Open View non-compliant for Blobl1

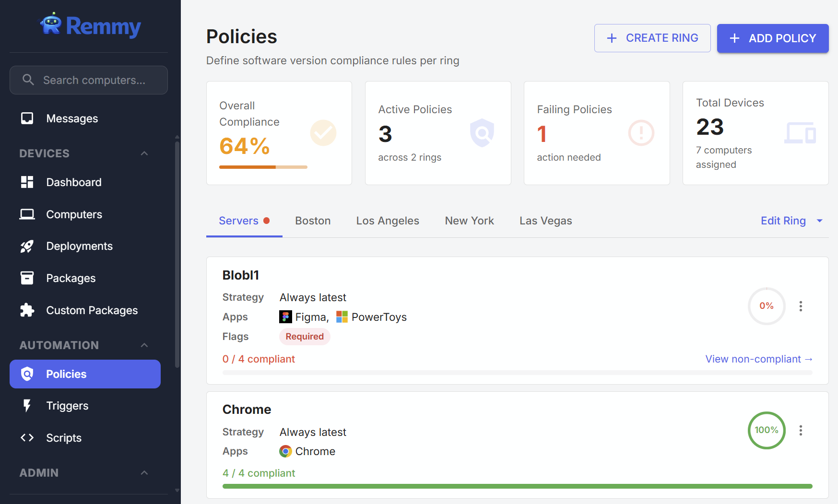[758, 359]
